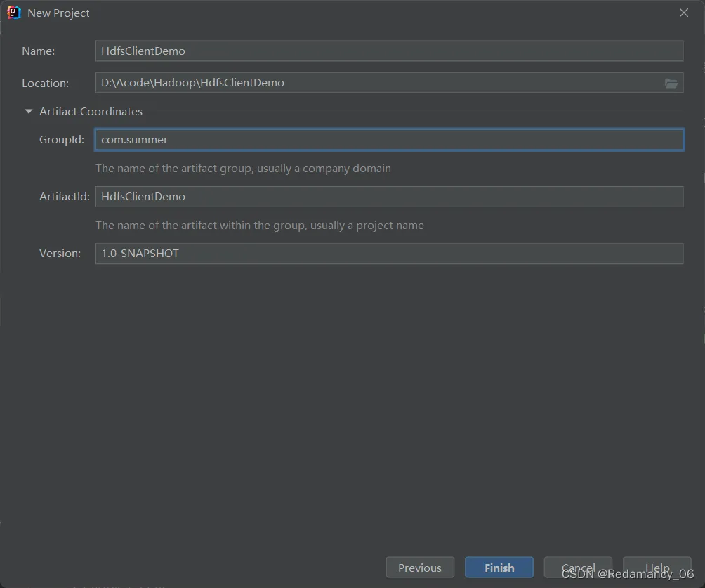Click the IntelliJ IDEA logo icon
The image size is (705, 588).
point(14,13)
